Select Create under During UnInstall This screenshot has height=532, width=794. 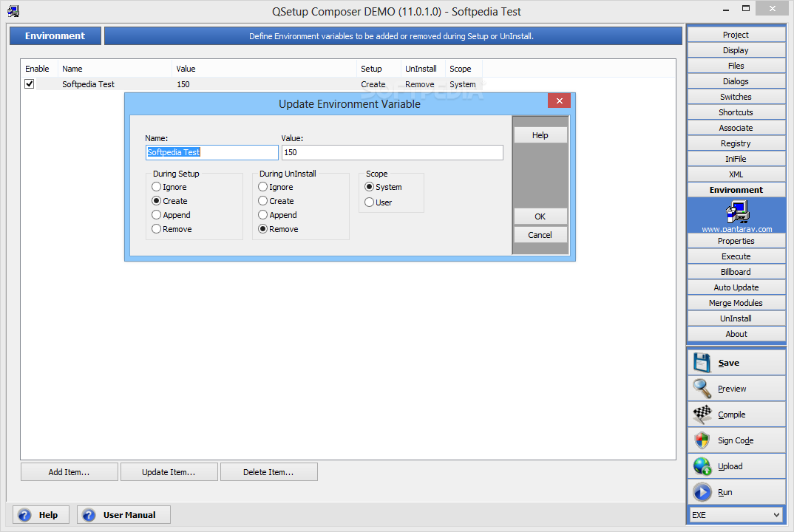(262, 201)
